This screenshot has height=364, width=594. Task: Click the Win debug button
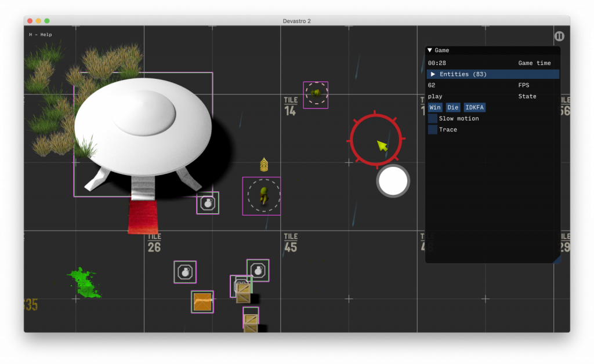pyautogui.click(x=435, y=107)
